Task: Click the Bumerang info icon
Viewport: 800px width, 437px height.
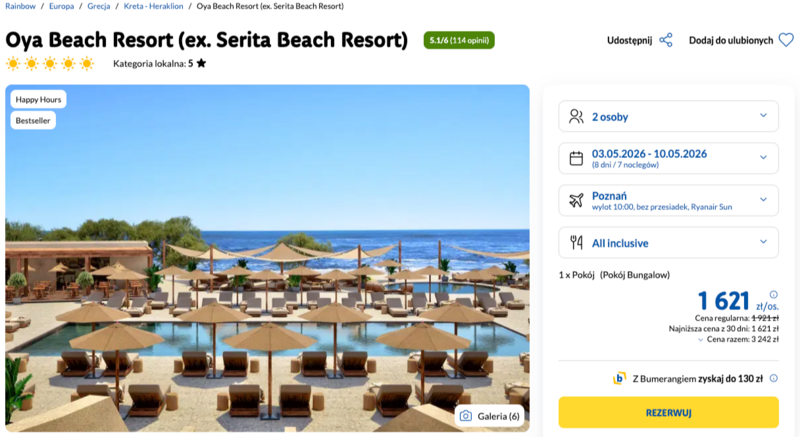Action: [772, 379]
